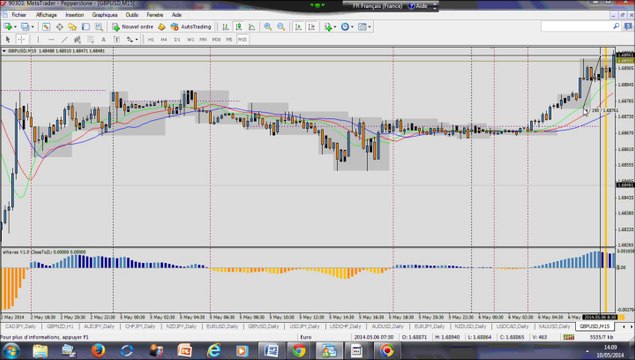Click the Nouvel ordre button
The image size is (635, 360).
tap(133, 27)
